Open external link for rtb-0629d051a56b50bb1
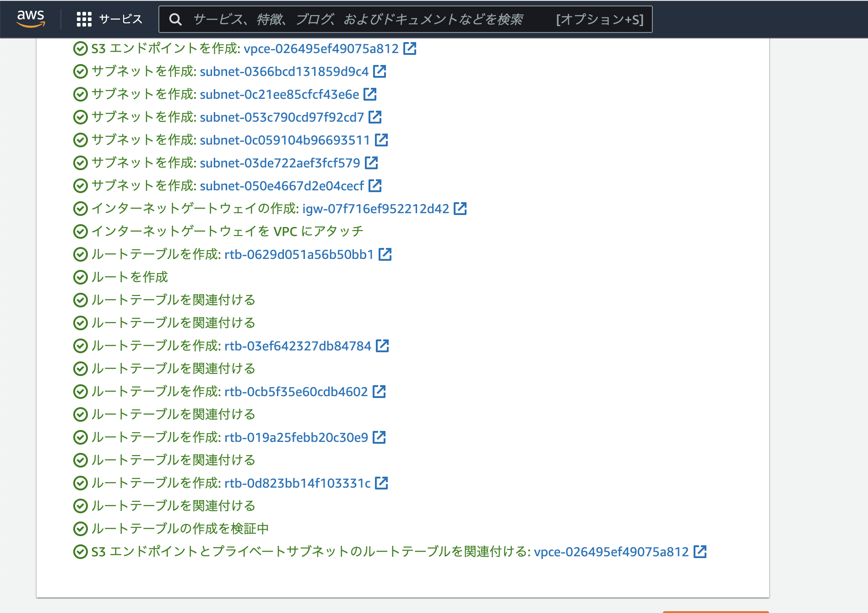Screen dimensions: 868x613 pyautogui.click(x=385, y=254)
